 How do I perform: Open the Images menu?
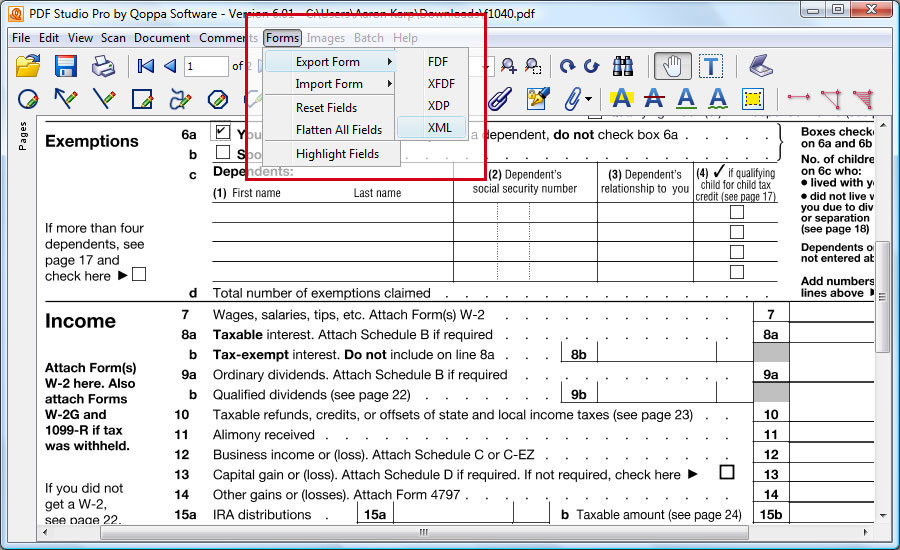325,38
